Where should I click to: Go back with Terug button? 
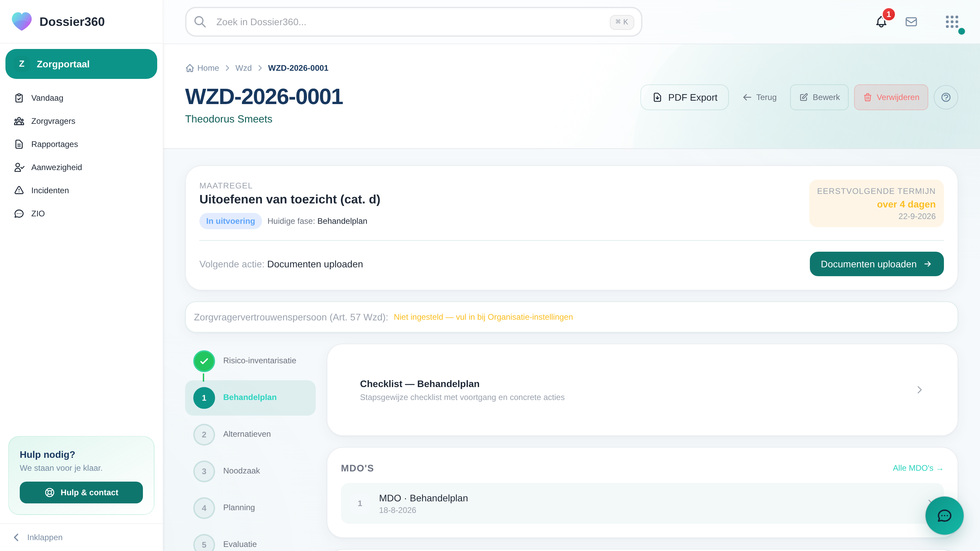[x=759, y=97]
